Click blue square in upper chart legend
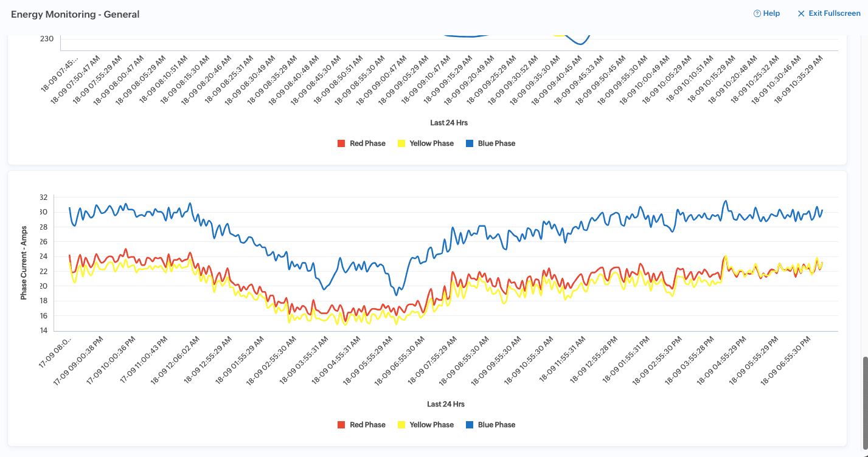This screenshot has width=868, height=457. click(x=470, y=143)
